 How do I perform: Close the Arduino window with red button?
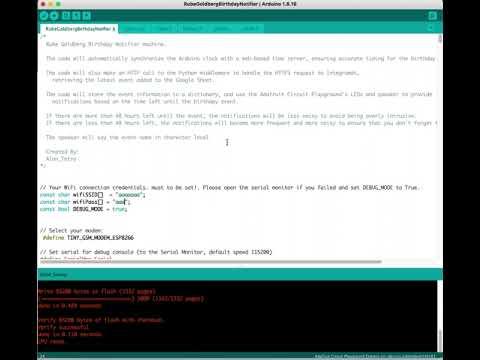tap(43, 4)
